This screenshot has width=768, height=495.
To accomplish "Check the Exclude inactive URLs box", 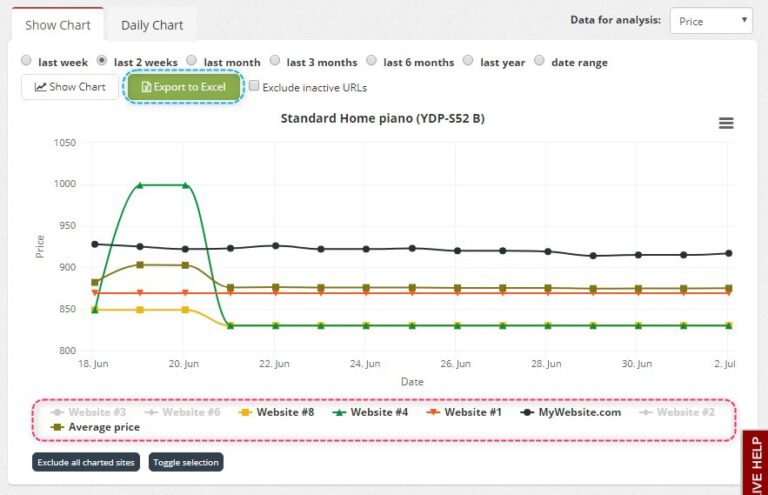I will (x=254, y=87).
